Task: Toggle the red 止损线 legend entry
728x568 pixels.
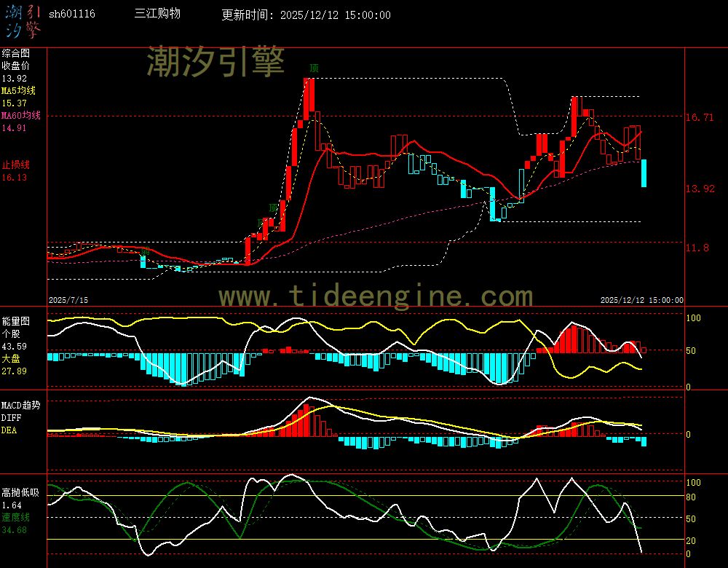Action: click(15, 165)
